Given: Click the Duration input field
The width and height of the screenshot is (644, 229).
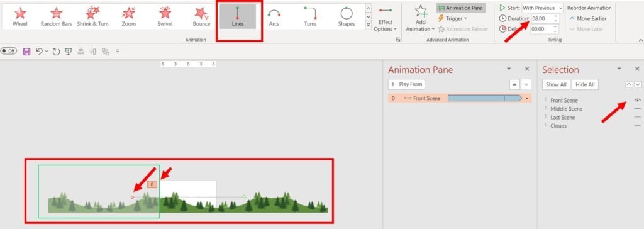Looking at the screenshot, I should tap(541, 18).
